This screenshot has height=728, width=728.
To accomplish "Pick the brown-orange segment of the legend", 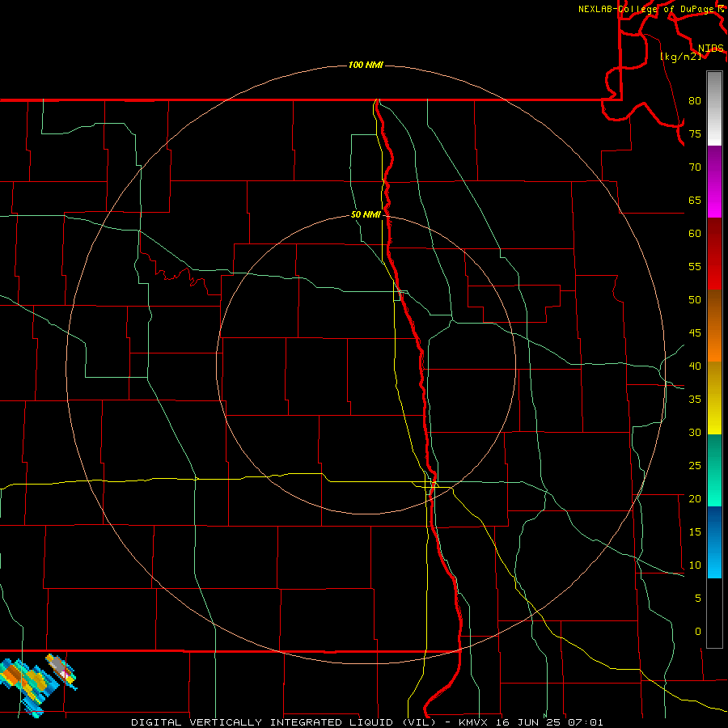I will pos(714,325).
